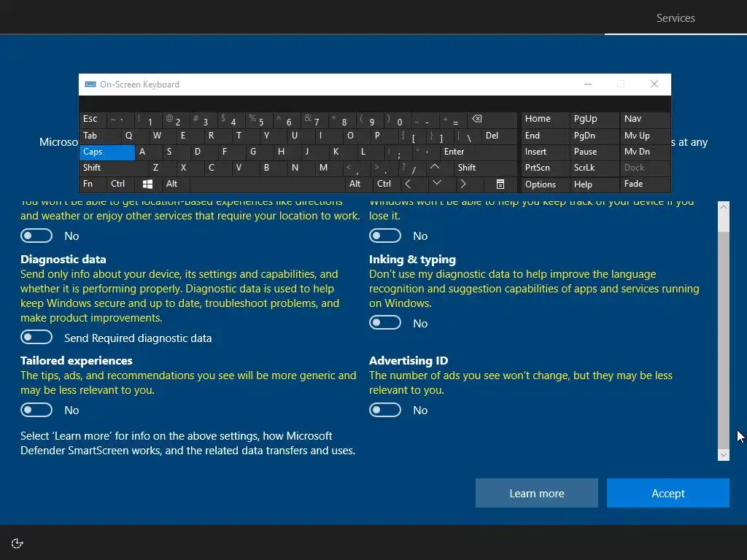Click the scrollbar up arrow

pyautogui.click(x=724, y=207)
